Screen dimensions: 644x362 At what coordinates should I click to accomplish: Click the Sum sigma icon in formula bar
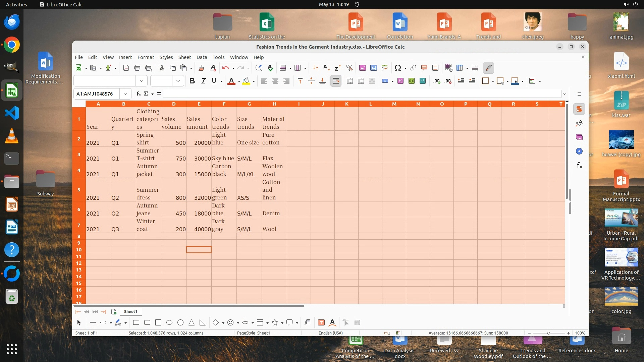point(146,94)
